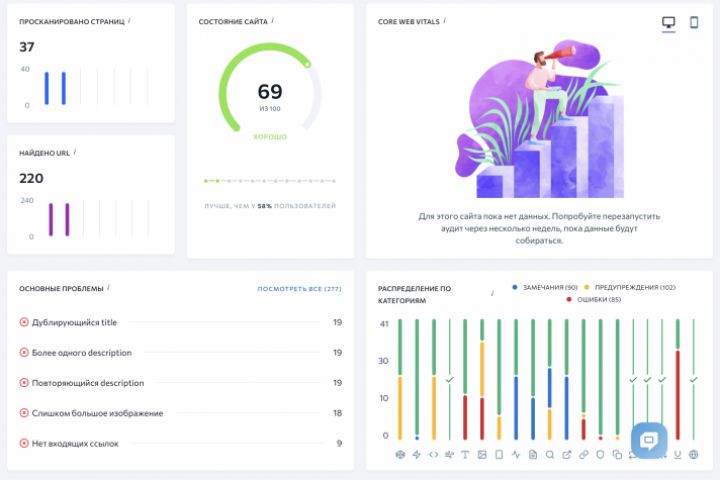Click the image category icon under chart
The width and height of the screenshot is (720, 480).
[x=482, y=455]
